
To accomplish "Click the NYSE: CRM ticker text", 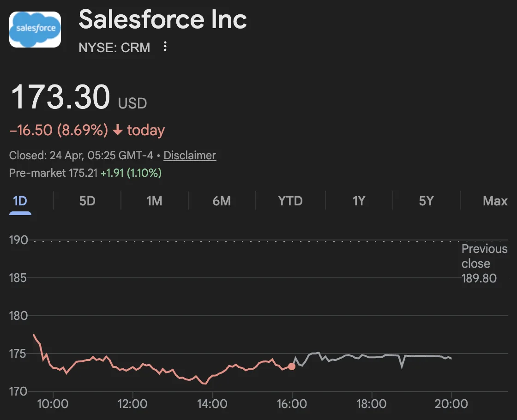I will (x=114, y=48).
